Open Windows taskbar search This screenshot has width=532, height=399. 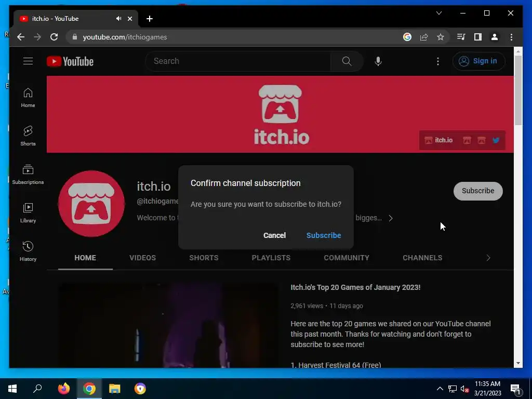(x=37, y=389)
